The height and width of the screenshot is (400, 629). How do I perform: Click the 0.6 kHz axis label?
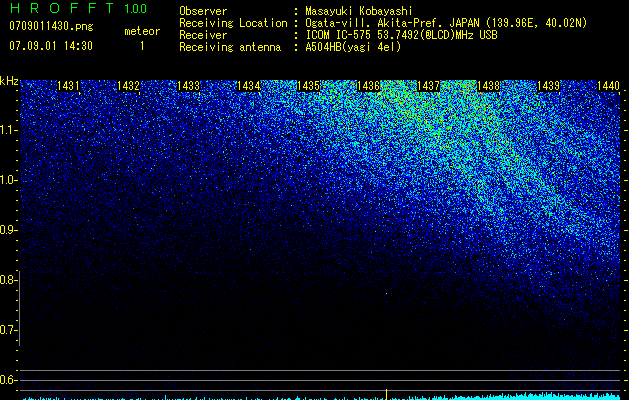click(8, 380)
